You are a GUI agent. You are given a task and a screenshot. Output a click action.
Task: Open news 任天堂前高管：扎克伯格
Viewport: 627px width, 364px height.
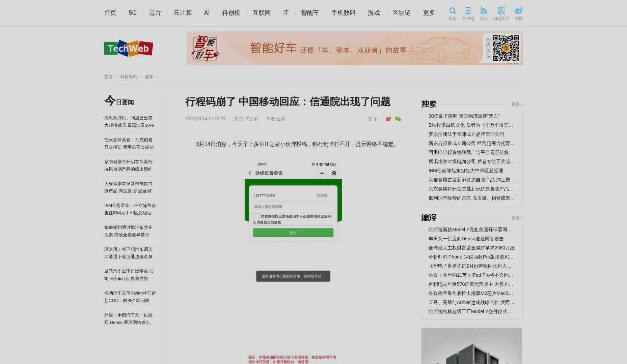tap(129, 144)
